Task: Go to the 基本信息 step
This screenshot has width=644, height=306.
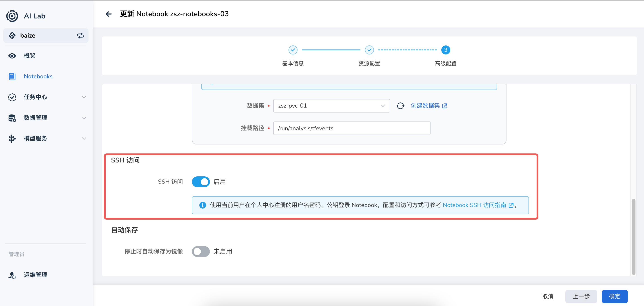Action: pyautogui.click(x=293, y=50)
